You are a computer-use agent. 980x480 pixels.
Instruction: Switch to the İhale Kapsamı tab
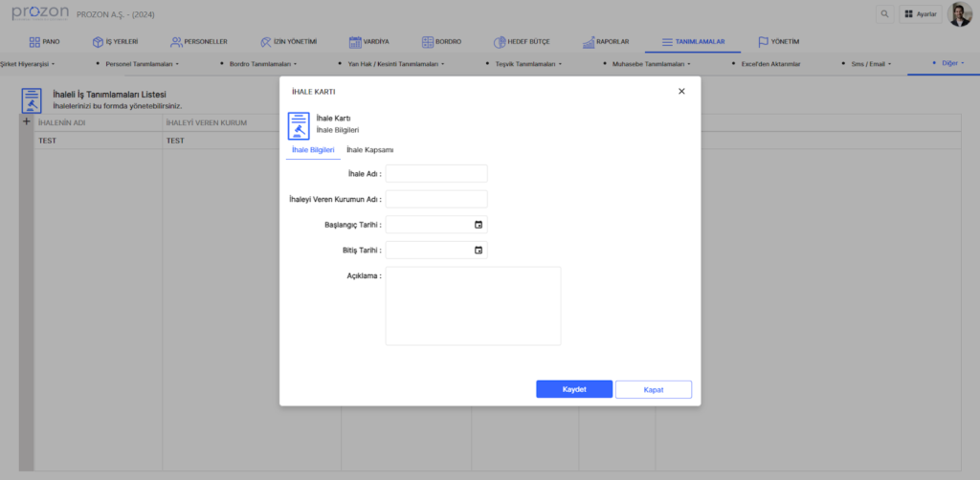point(369,150)
